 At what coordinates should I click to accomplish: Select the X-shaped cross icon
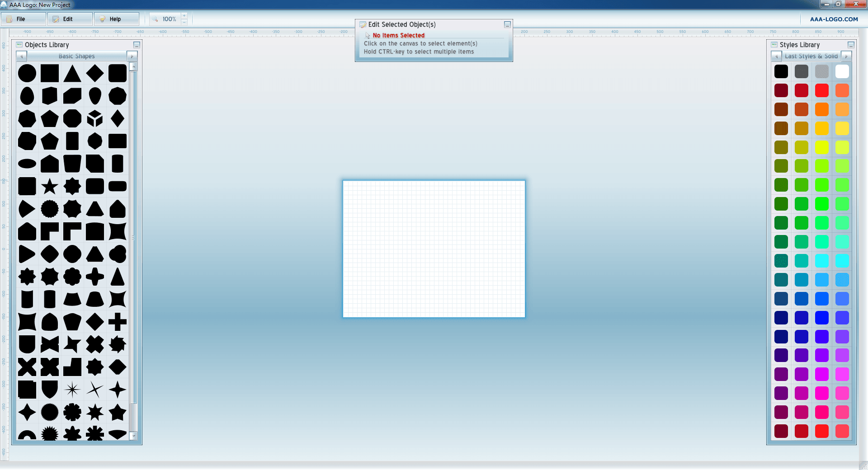point(27,367)
